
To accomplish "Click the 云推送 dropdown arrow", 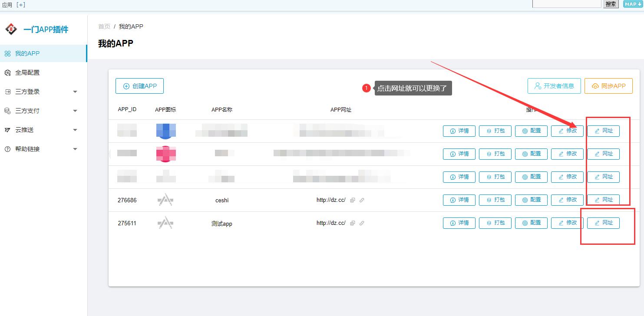I will 75,130.
